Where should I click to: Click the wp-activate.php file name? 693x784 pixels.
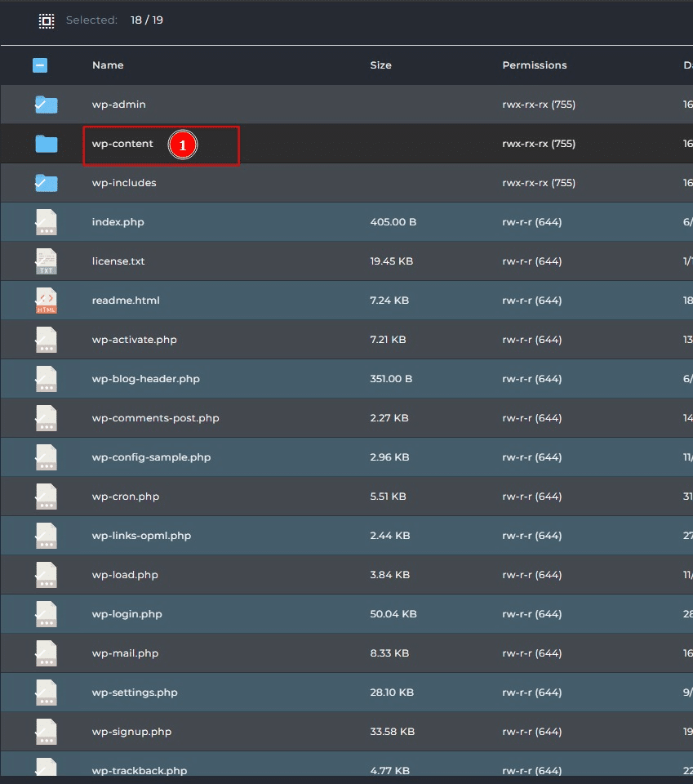point(135,340)
